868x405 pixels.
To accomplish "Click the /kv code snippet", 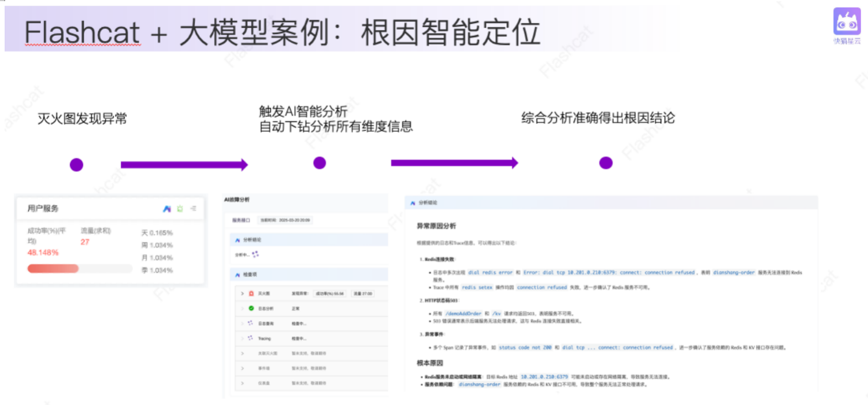I will pyautogui.click(x=496, y=314).
